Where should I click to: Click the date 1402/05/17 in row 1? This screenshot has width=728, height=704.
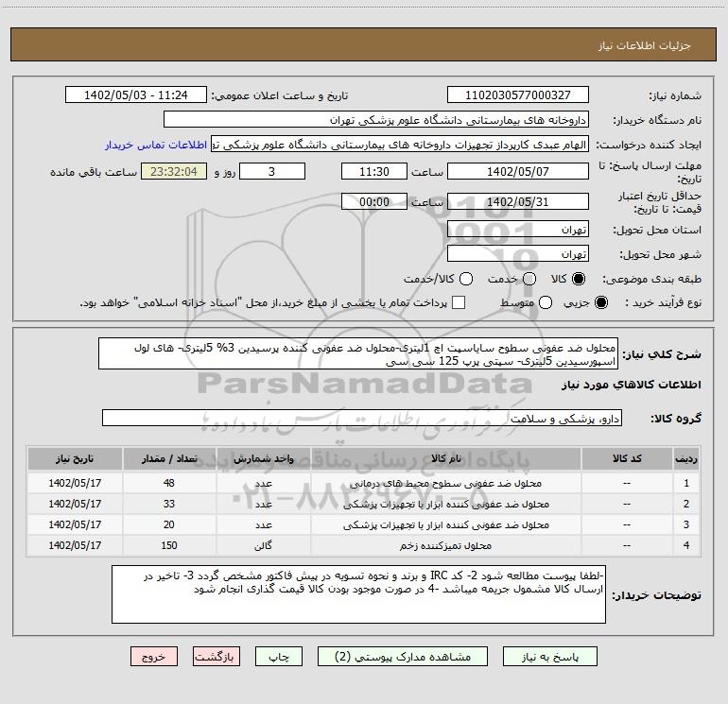tap(75, 483)
